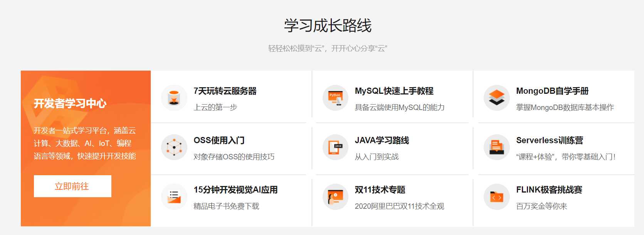This screenshot has height=235, width=644.
Task: Click the 精品电子书免费下载 subtitle
Action: pos(226,206)
